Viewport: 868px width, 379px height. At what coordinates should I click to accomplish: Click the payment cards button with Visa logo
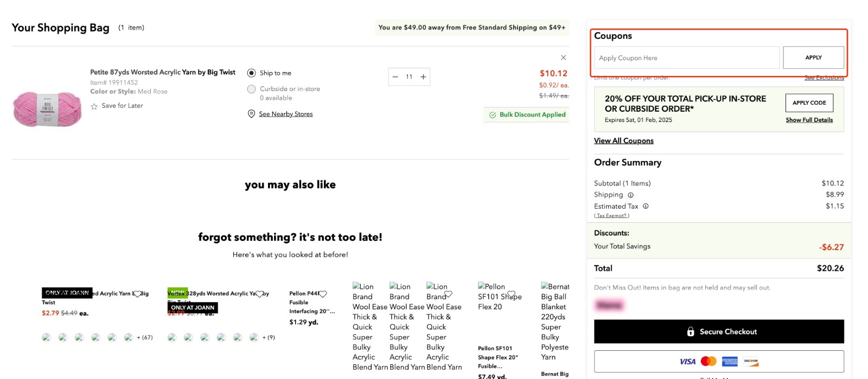[x=719, y=361]
